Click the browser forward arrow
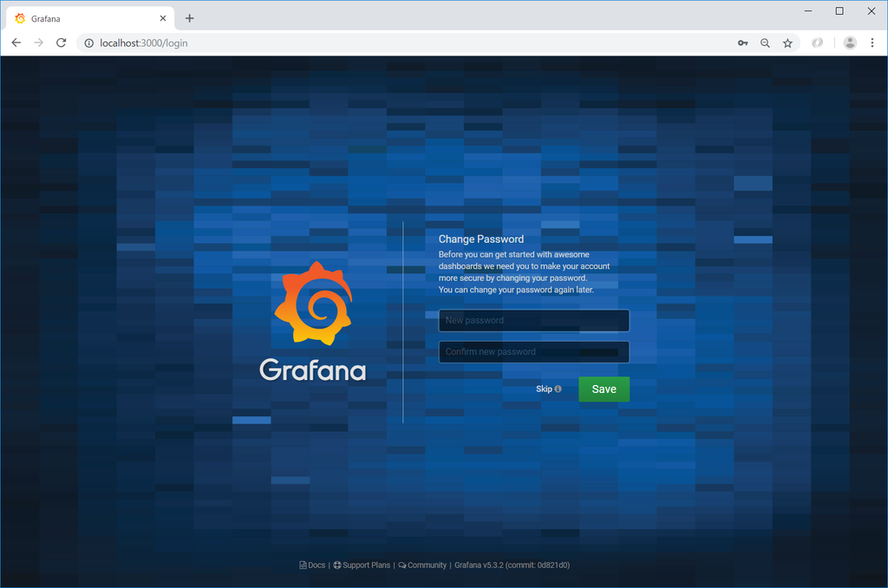Viewport: 888px width, 588px height. coord(38,43)
